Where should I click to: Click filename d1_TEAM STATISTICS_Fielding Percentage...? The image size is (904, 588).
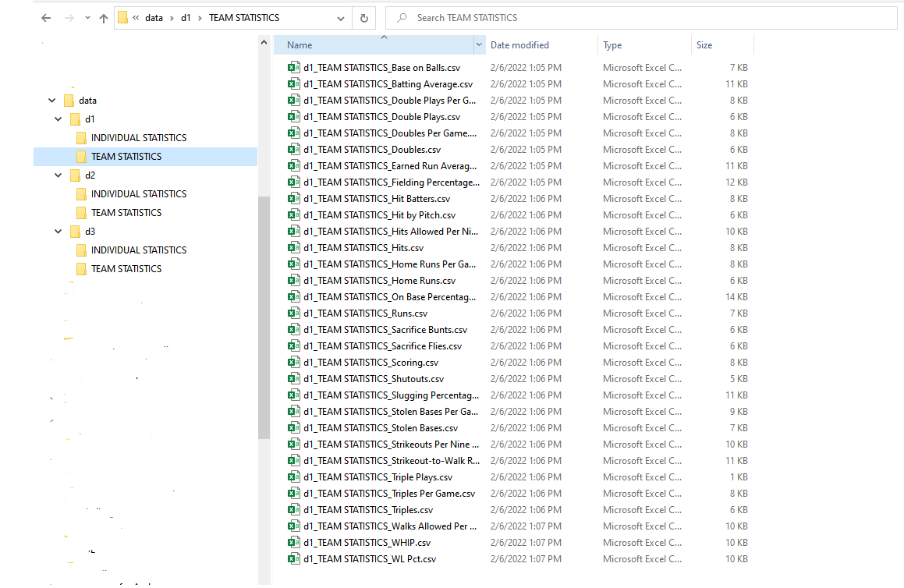click(x=392, y=182)
